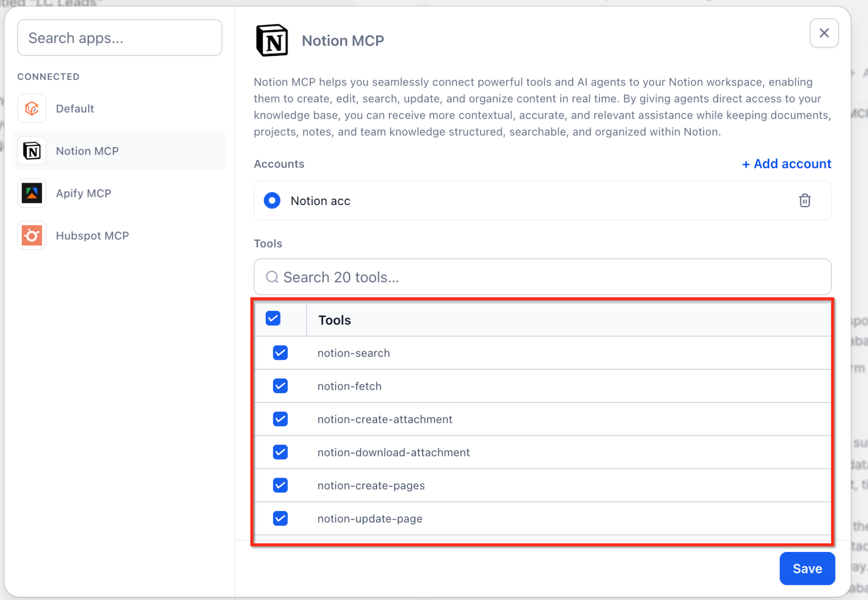Uncheck the notion-fetch tool checkbox
868x600 pixels.
(x=280, y=386)
